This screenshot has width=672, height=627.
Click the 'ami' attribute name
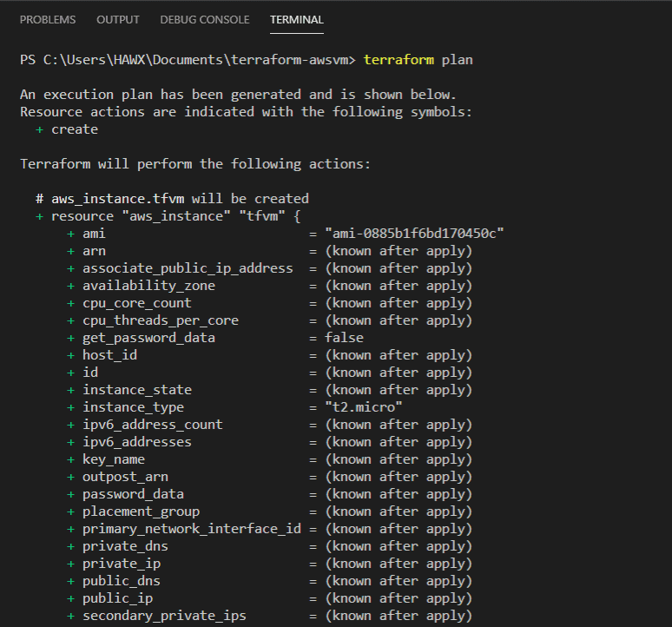[x=94, y=234]
